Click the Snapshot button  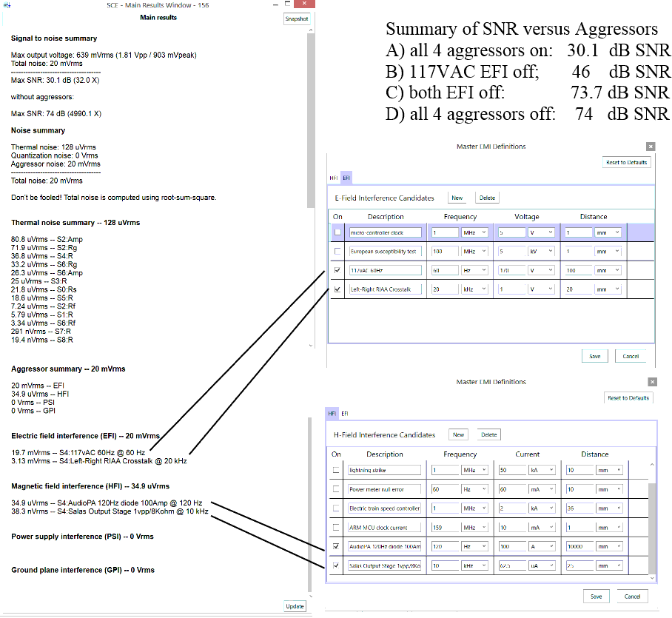coord(297,19)
